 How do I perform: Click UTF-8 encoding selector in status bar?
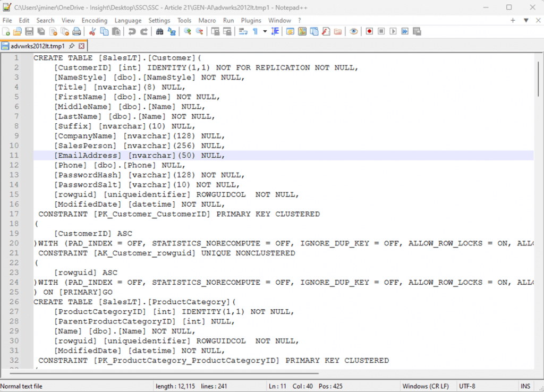coord(467,386)
